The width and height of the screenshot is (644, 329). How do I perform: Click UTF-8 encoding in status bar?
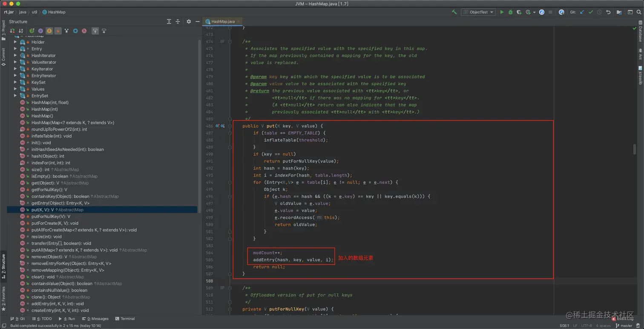click(586, 326)
